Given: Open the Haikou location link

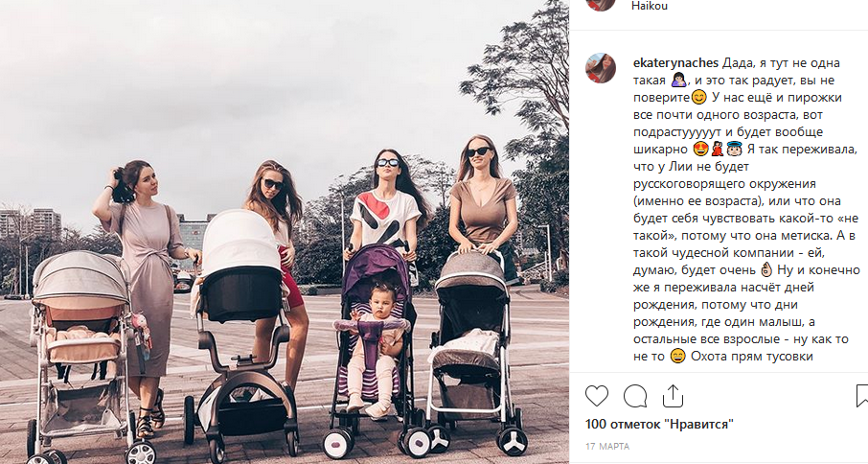Looking at the screenshot, I should click(x=650, y=6).
